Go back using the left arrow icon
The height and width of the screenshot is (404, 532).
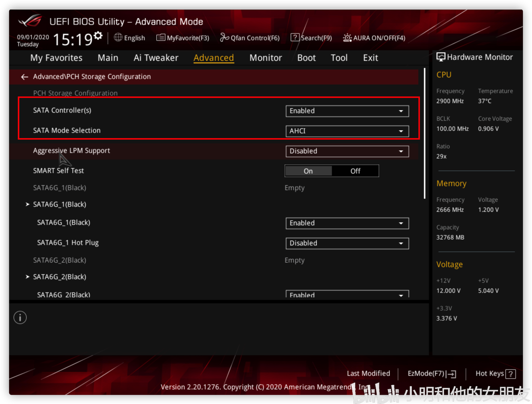pos(25,77)
